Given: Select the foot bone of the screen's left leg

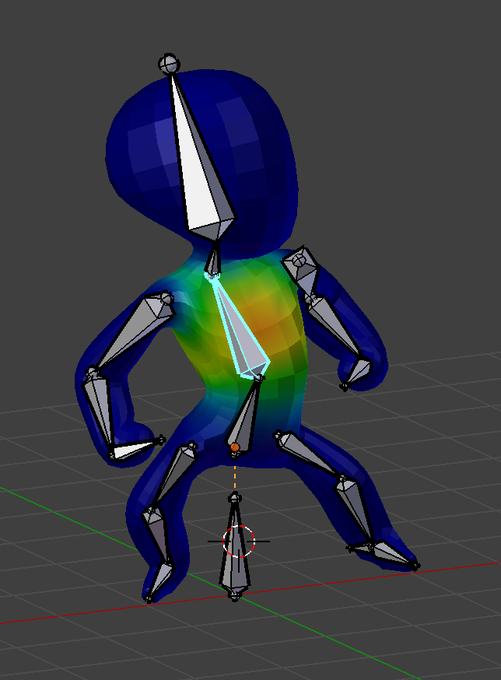Looking at the screenshot, I should tap(159, 582).
